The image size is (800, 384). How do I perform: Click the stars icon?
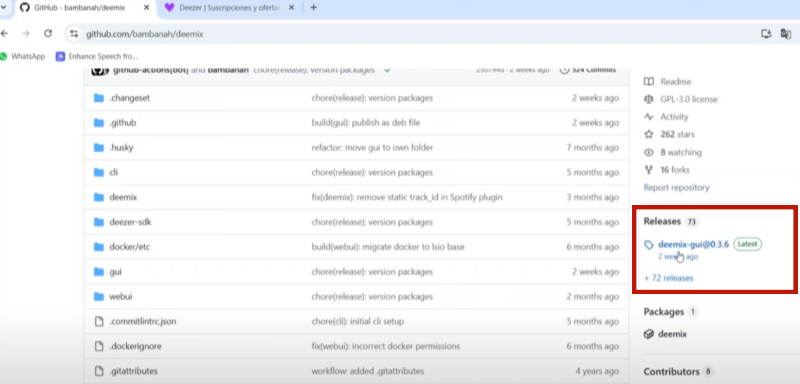point(648,135)
